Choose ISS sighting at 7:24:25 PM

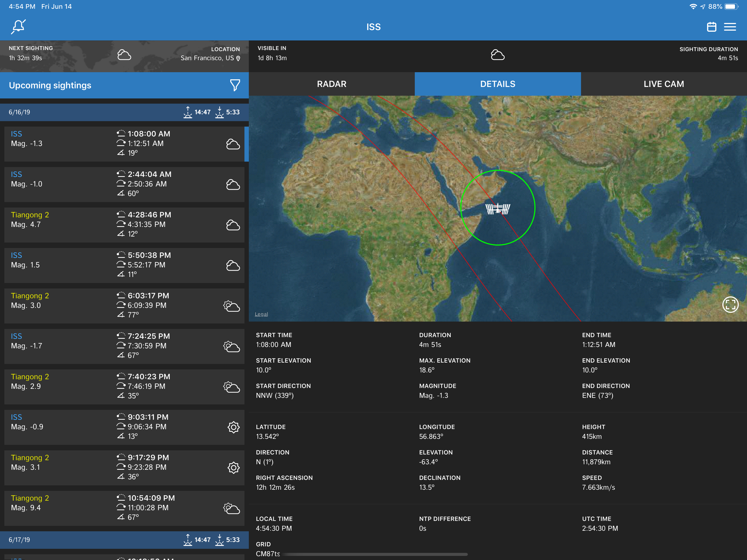pos(124,346)
